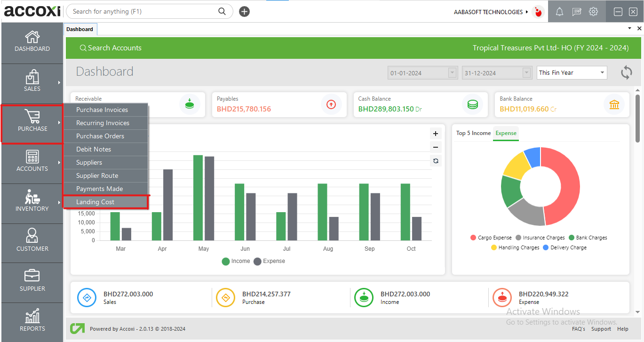644x342 pixels.
Task: Click the Support link in footer
Action: [x=601, y=329]
